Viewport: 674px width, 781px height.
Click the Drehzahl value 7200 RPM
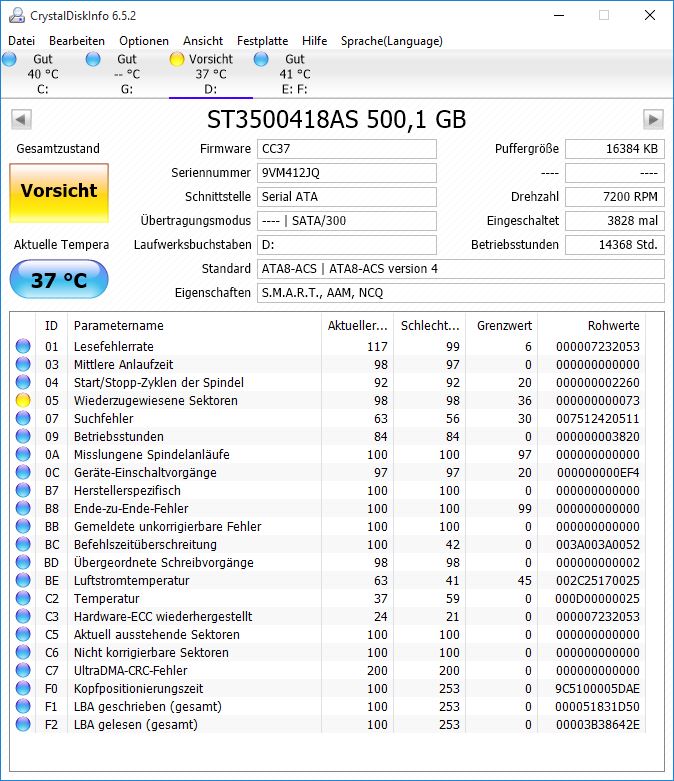point(615,197)
